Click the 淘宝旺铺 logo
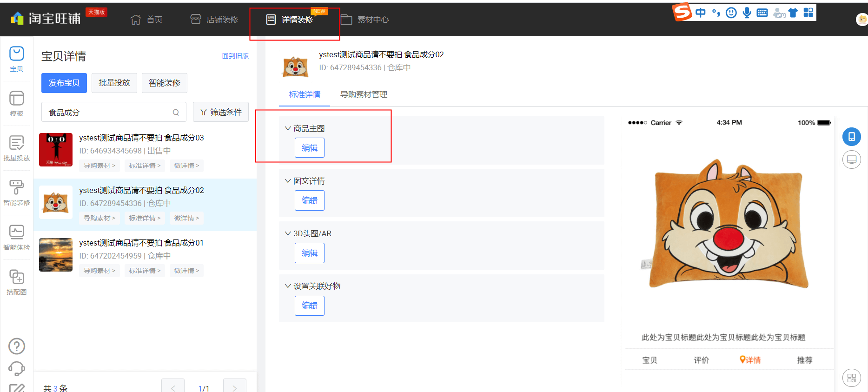The image size is (868, 392). click(46, 18)
